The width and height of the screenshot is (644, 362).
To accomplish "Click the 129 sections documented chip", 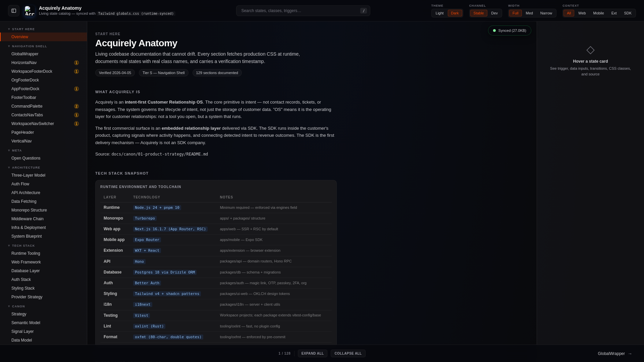I will (217, 73).
